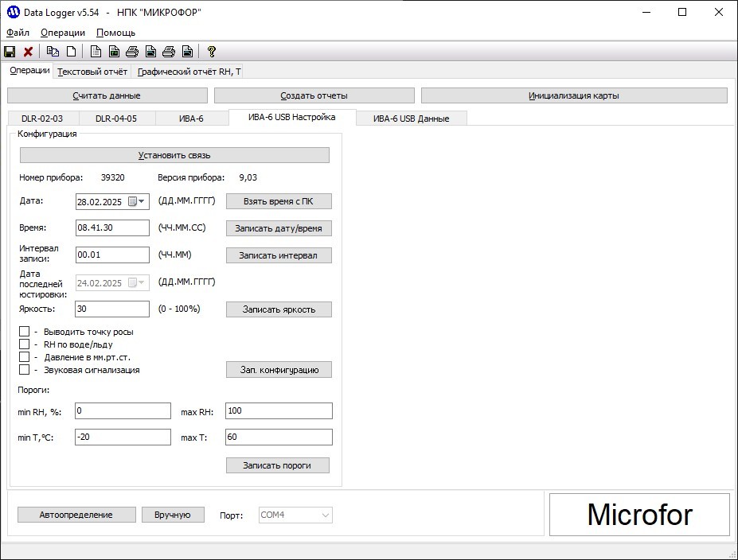This screenshot has width=738, height=560.
Task: Click the temperature report icon in the toolbar
Action: coord(115,51)
